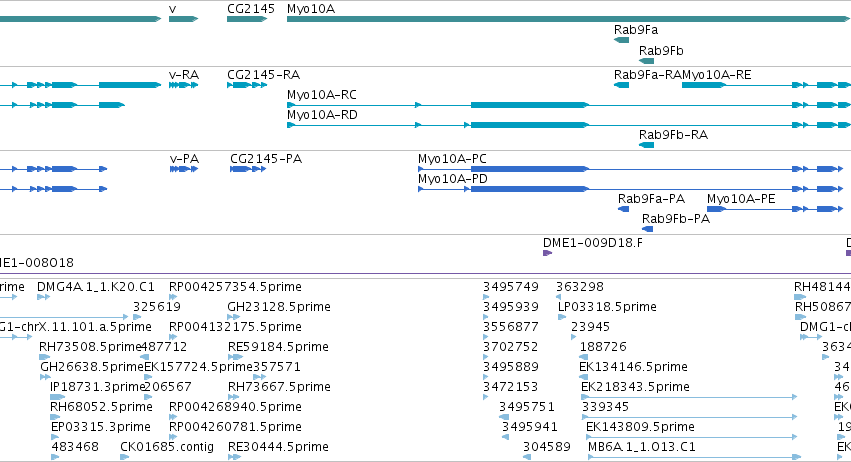
Task: Click the Rab9Fa-PA protein glyph
Action: click(624, 209)
